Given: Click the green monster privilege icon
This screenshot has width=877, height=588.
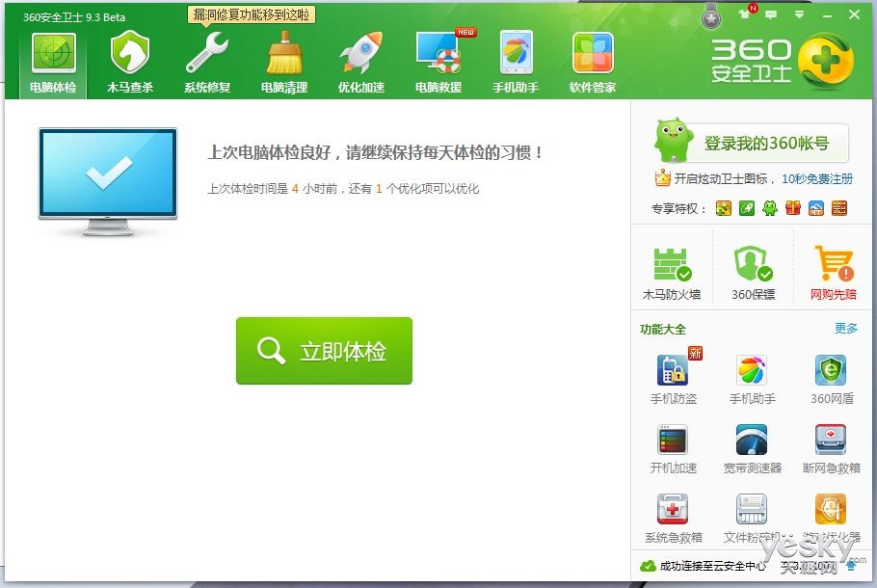Looking at the screenshot, I should [x=770, y=208].
